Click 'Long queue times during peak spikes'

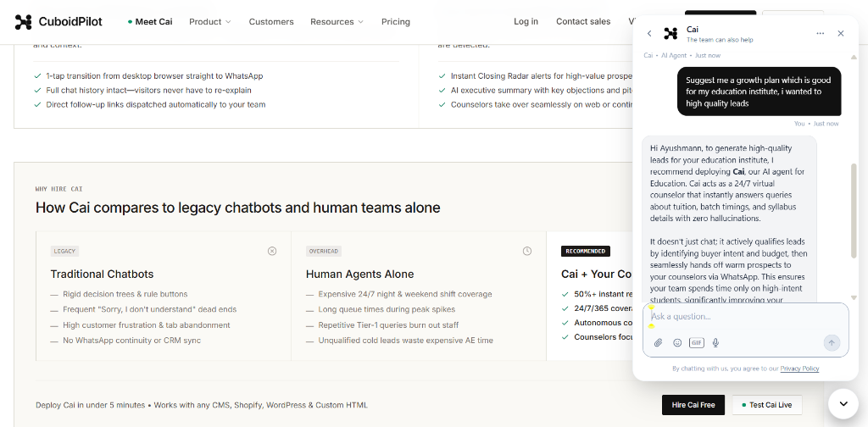pyautogui.click(x=387, y=310)
